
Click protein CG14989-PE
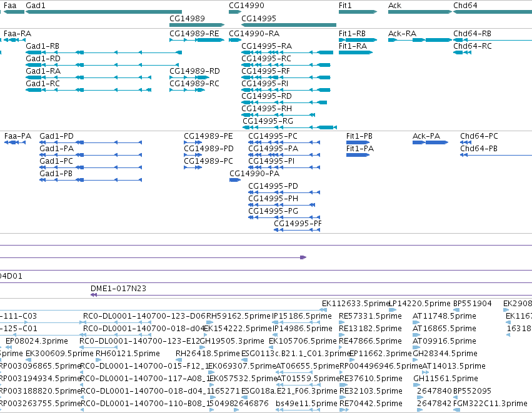(x=193, y=142)
